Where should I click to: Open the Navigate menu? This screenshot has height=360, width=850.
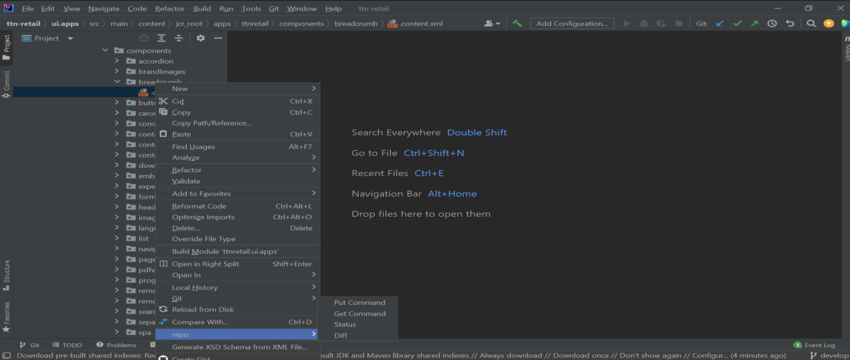tap(104, 9)
